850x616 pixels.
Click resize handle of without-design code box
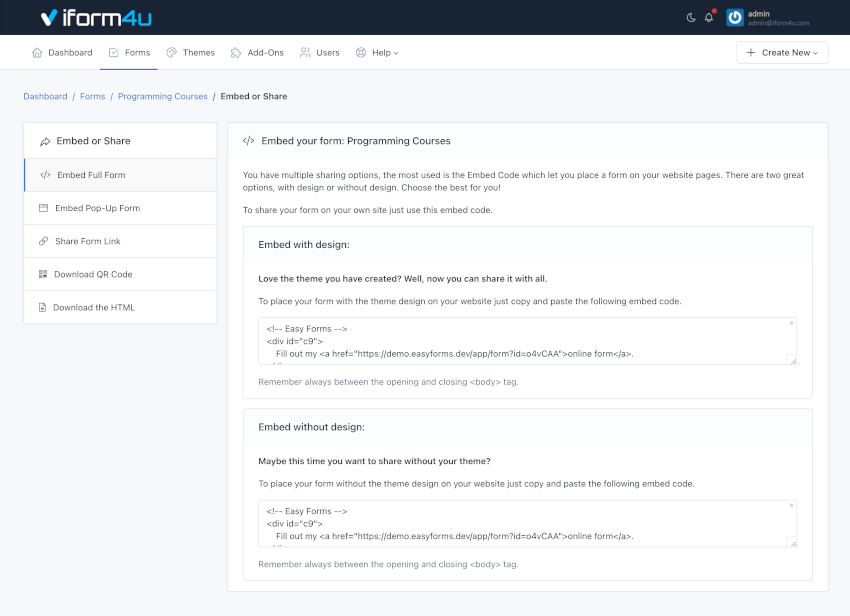pos(793,543)
